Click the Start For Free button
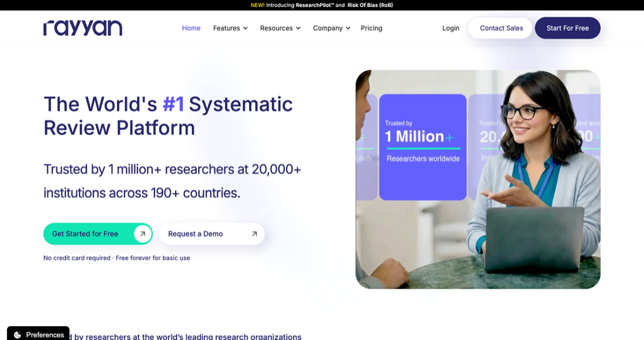Image resolution: width=644 pixels, height=340 pixels. (568, 28)
